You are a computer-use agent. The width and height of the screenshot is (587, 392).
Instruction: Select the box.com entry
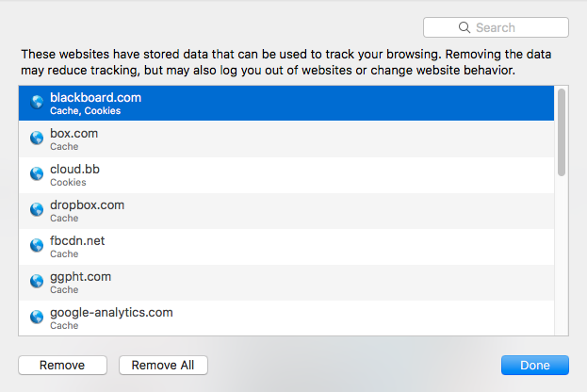click(x=283, y=139)
